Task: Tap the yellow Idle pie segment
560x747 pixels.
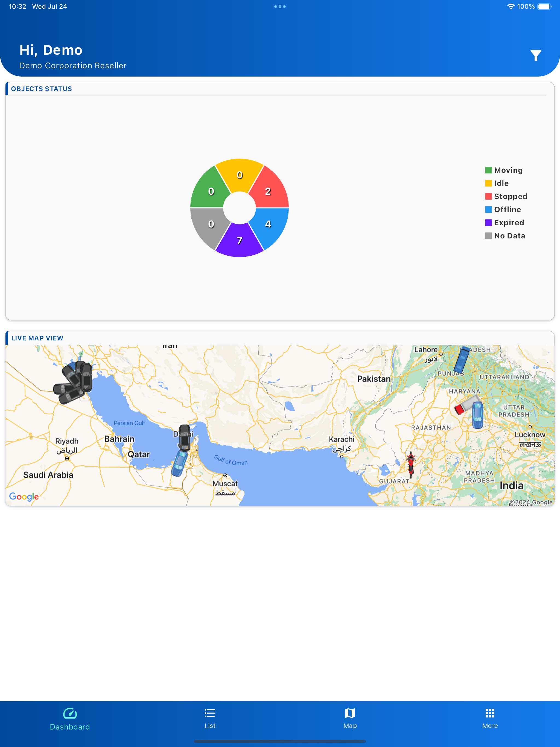Action: click(x=240, y=175)
